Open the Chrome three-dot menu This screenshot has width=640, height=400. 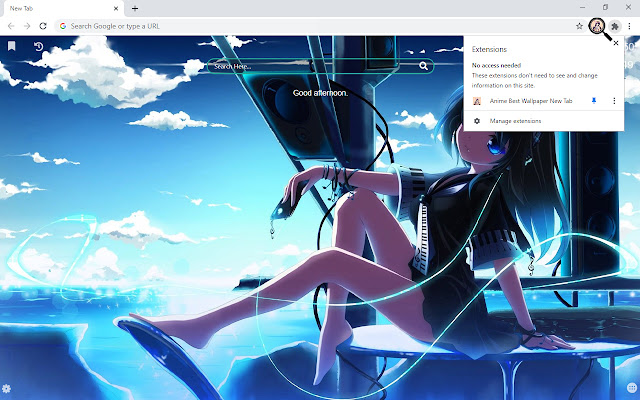click(x=629, y=26)
